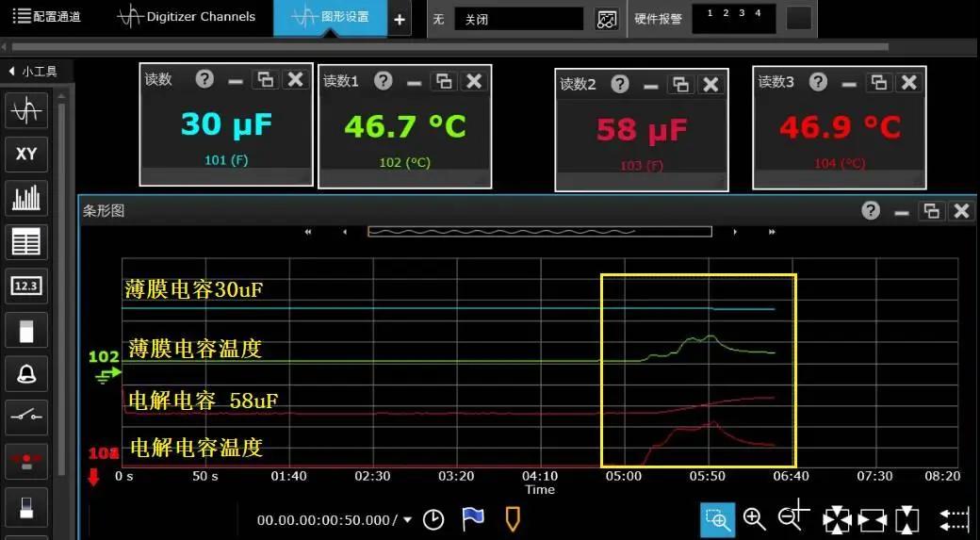Screen dimensions: 980x540
Task: Pick the alarm bell widget
Action: point(26,374)
